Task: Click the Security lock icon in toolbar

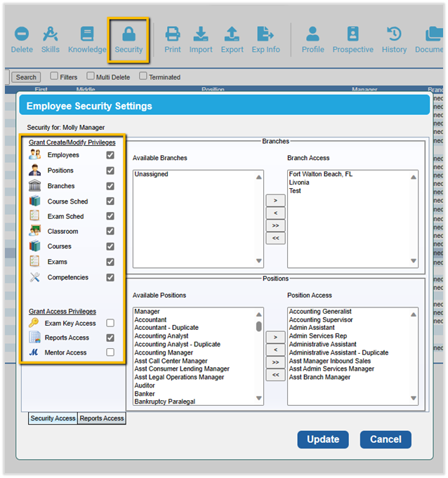Action: (x=129, y=34)
